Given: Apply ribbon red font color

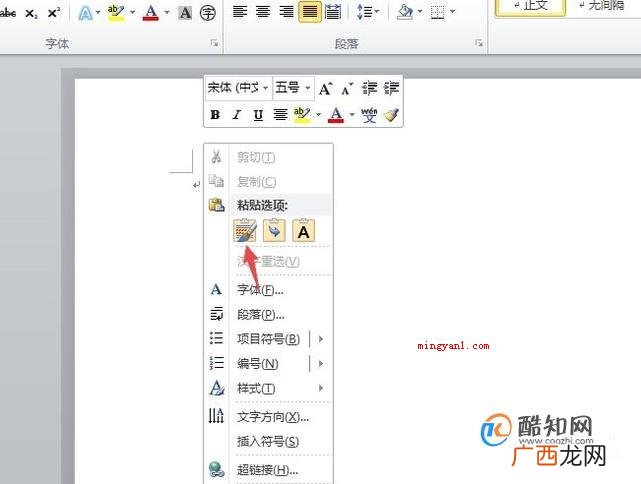Looking at the screenshot, I should point(151,13).
